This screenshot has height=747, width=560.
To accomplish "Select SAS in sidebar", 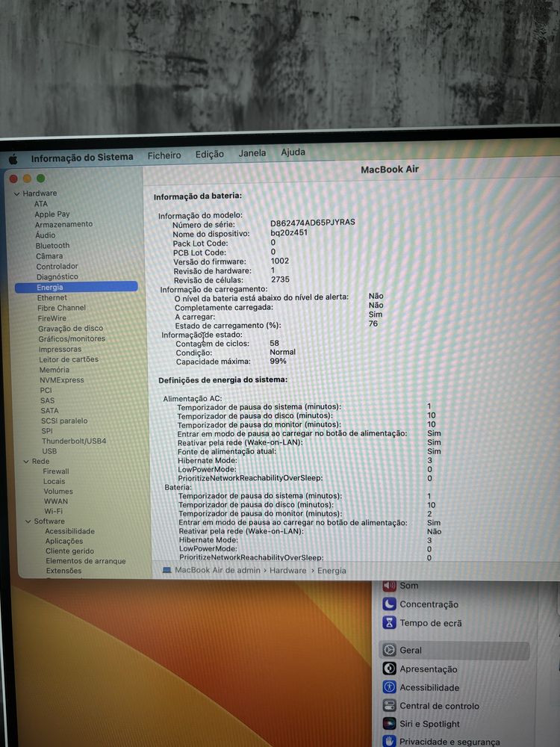I will click(x=48, y=401).
